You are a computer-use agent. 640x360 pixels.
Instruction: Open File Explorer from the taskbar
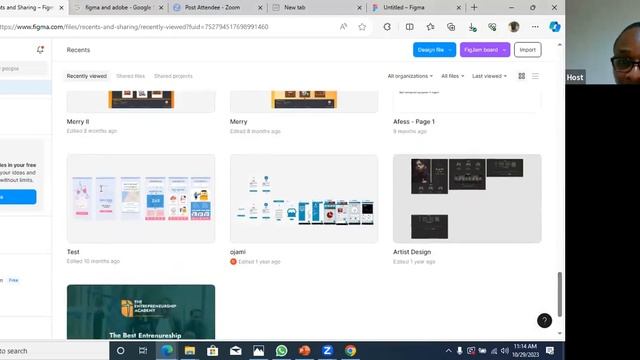(189, 351)
